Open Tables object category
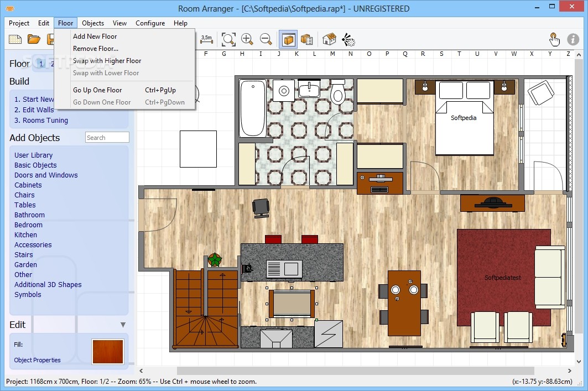The image size is (588, 391). (25, 205)
